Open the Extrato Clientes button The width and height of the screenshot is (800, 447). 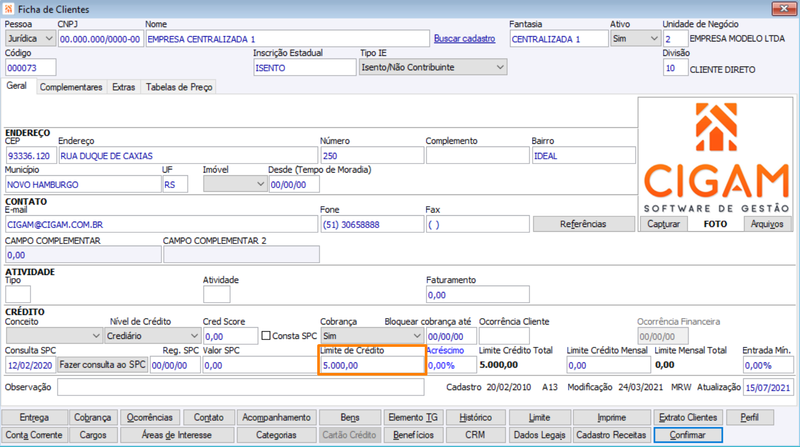pos(688,417)
